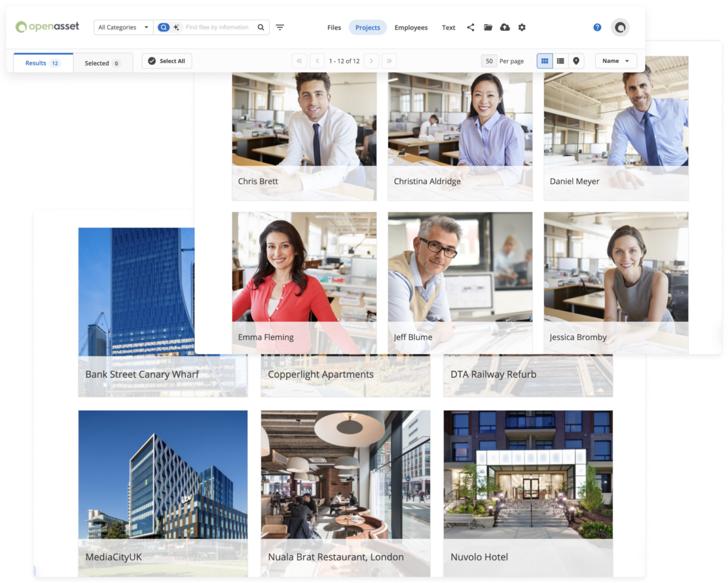This screenshot has width=728, height=583.
Task: Open the AI-assisted search icon
Action: point(176,27)
